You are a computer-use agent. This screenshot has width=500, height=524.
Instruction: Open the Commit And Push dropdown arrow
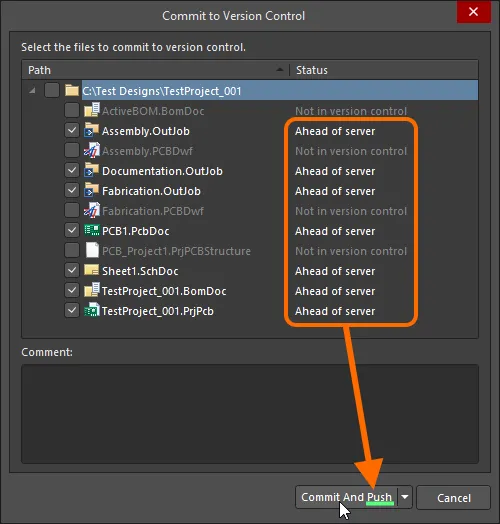(x=405, y=497)
